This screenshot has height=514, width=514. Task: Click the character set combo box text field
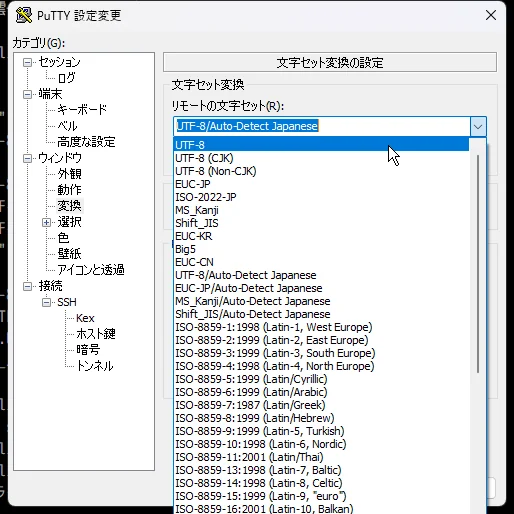[322, 126]
